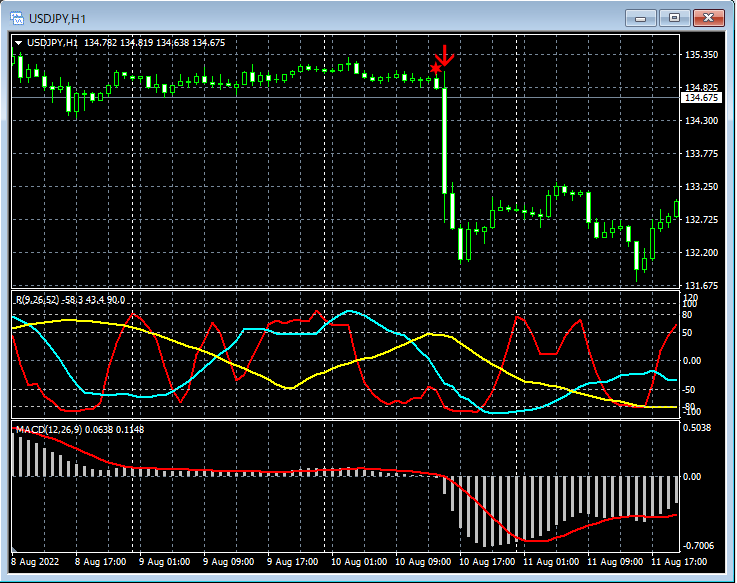This screenshot has height=583, width=737.
Task: Click the 134.300 price scale label
Action: pos(701,120)
